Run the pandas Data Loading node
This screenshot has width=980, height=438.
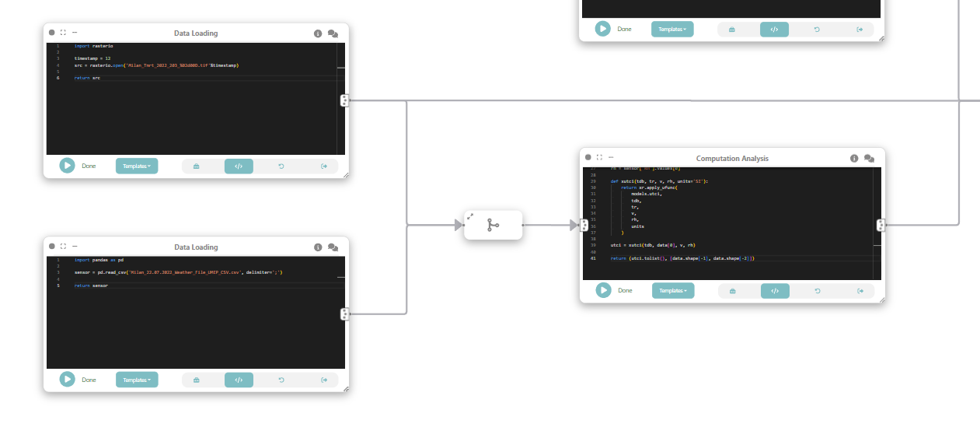pos(68,380)
